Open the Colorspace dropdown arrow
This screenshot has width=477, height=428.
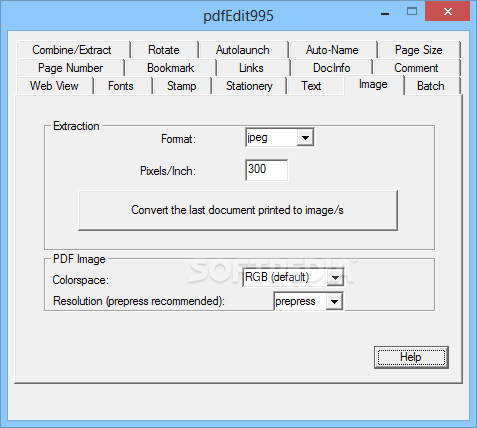335,278
